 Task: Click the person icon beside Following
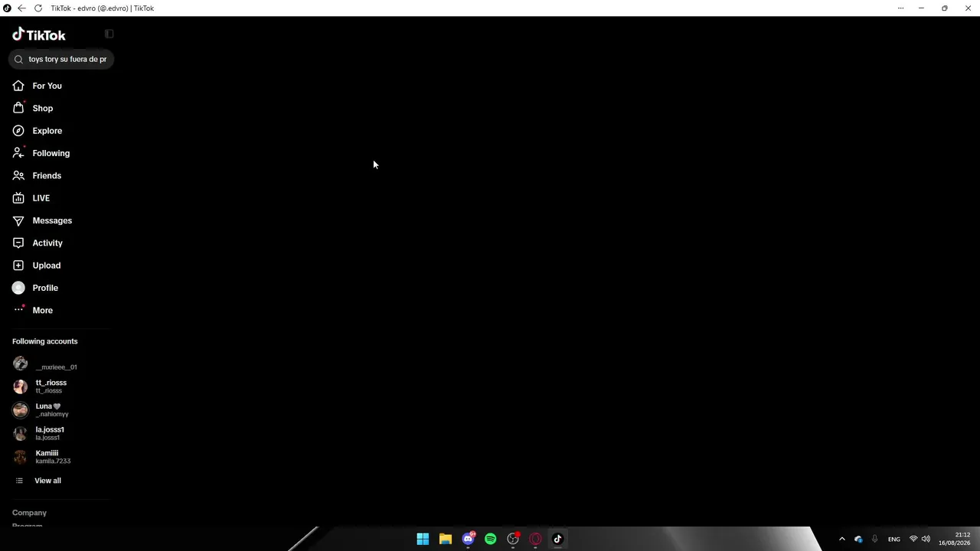pyautogui.click(x=18, y=153)
